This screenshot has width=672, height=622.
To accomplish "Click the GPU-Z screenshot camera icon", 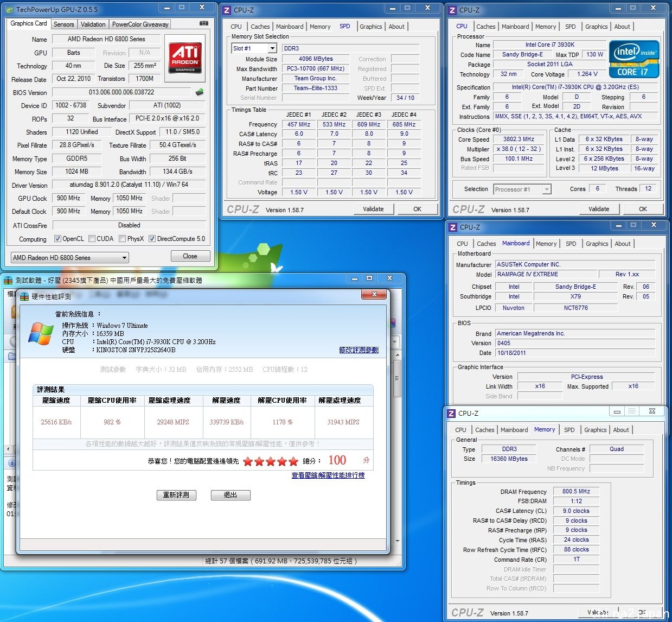I will tap(204, 23).
